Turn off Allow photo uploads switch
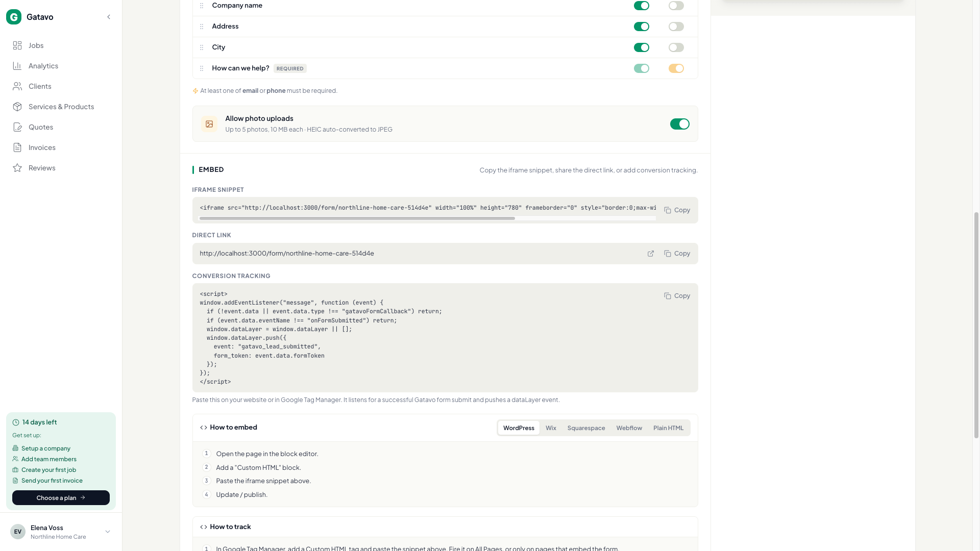The image size is (980, 551). (680, 124)
